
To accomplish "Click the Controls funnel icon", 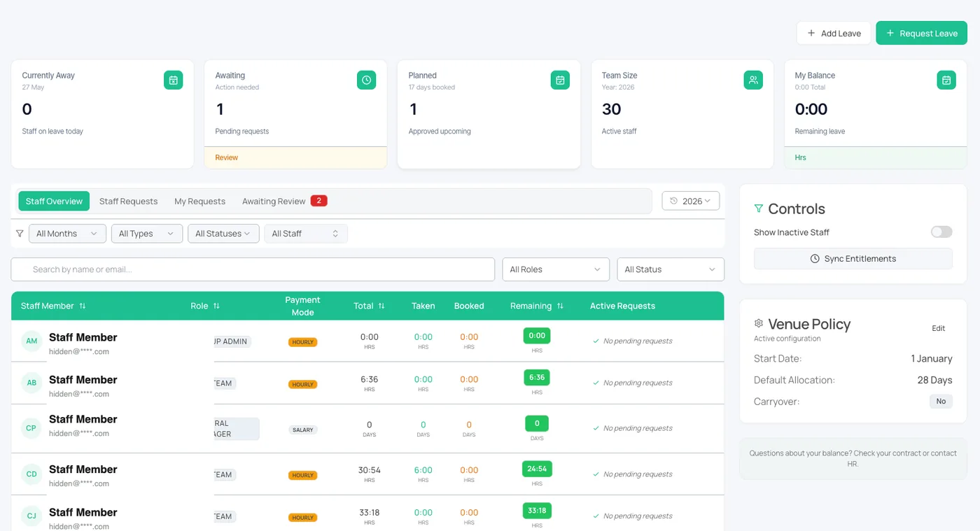I will (x=758, y=208).
